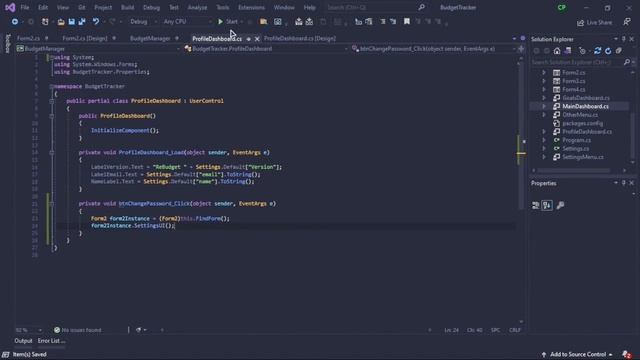Click the No issues found status indicator
This screenshot has height=360, width=640.
(x=78, y=330)
